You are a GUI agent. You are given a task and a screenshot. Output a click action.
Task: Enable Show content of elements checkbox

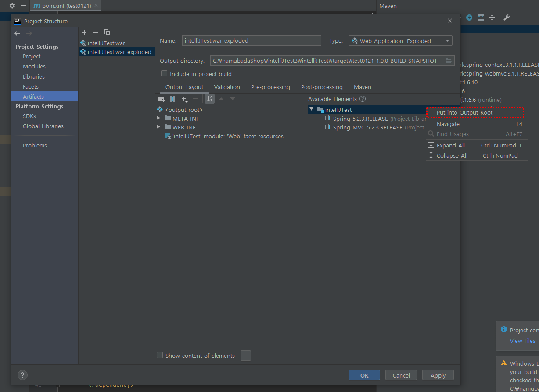[160, 355]
